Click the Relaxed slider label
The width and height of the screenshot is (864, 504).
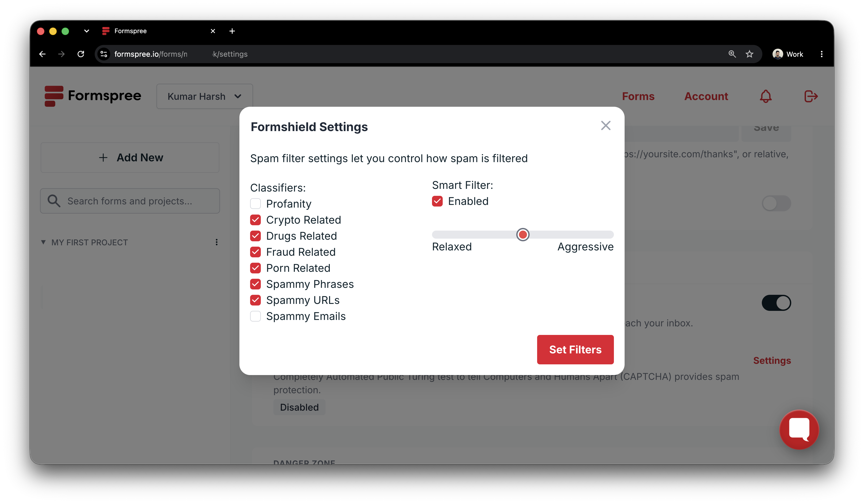pyautogui.click(x=452, y=246)
